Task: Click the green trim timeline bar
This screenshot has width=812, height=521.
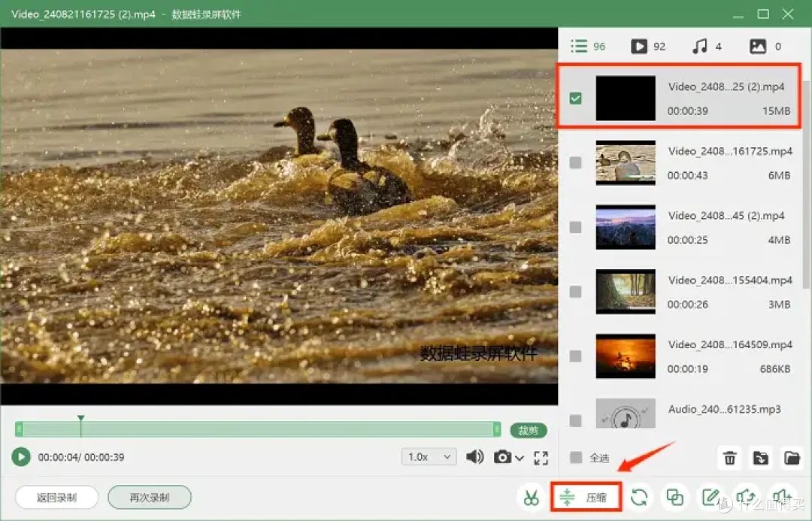Action: coord(258,429)
